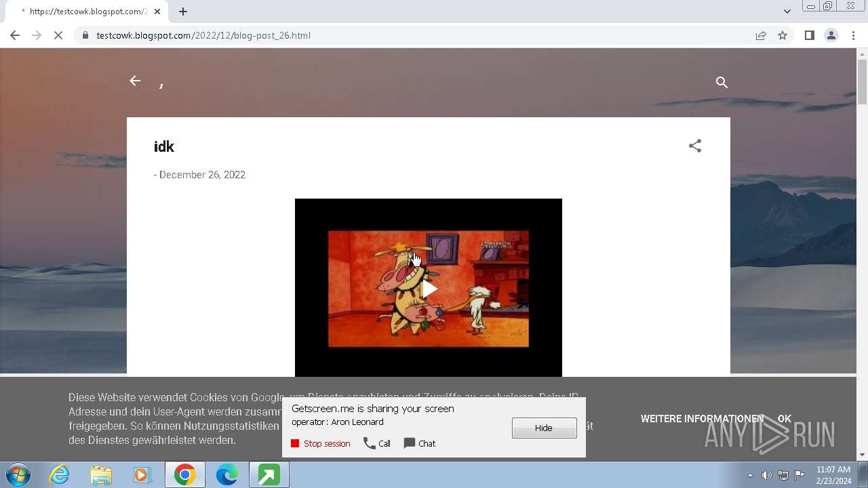Click the page vertical scrollbar thumb
This screenshot has height=488, width=868.
point(863,81)
